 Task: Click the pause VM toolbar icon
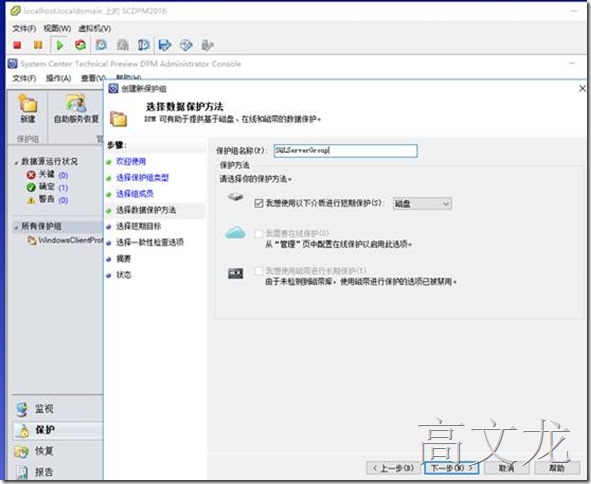click(x=38, y=45)
